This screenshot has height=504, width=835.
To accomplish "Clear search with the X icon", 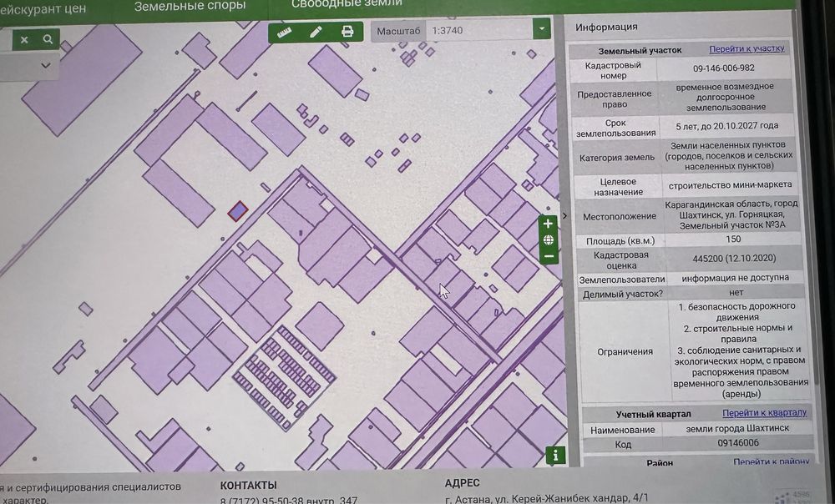I will pos(24,39).
